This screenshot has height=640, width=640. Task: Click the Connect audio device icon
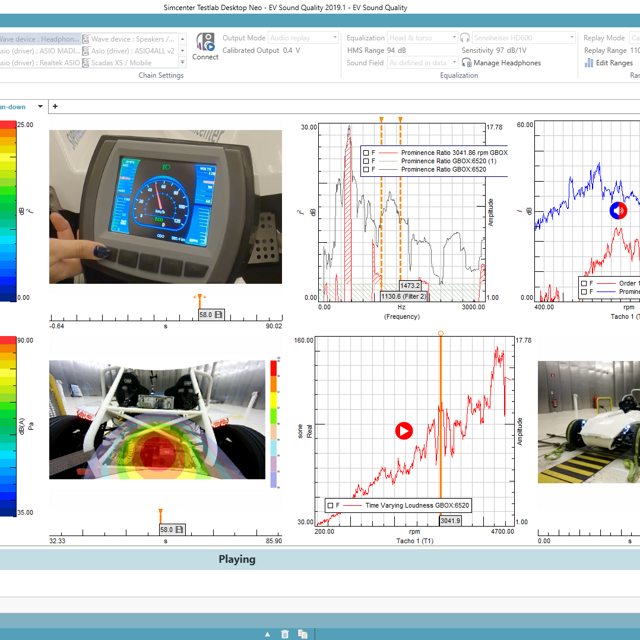[205, 42]
